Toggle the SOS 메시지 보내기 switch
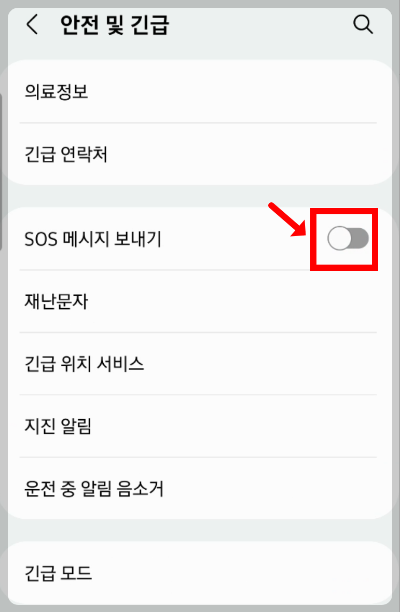The image size is (400, 612). pyautogui.click(x=348, y=238)
